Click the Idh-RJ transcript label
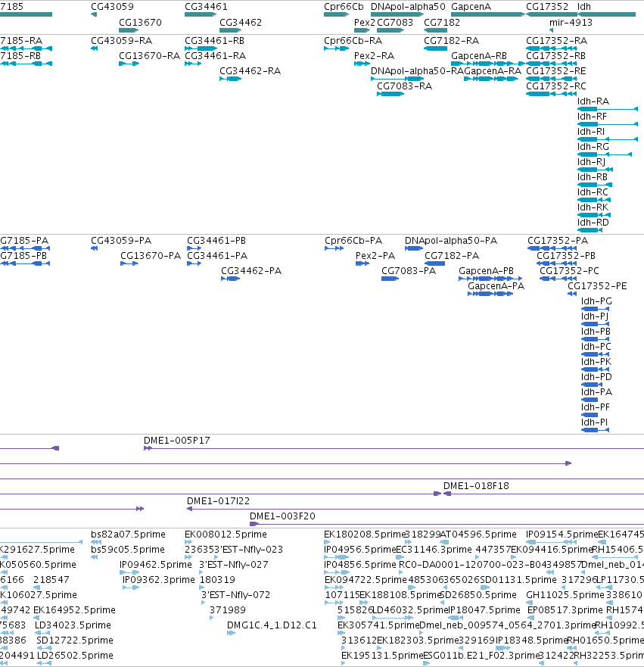 click(591, 162)
